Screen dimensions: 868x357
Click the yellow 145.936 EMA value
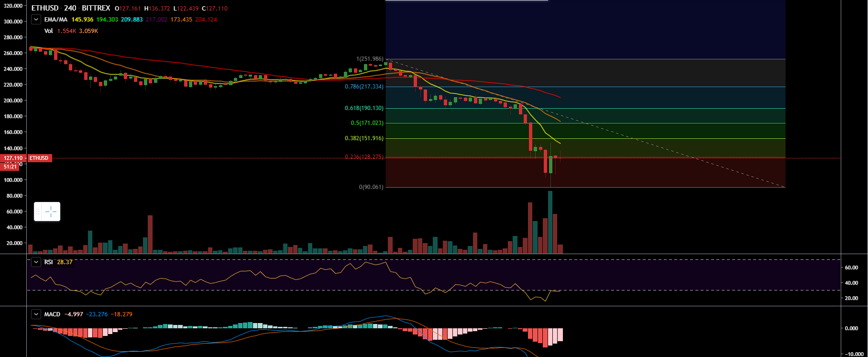(82, 20)
